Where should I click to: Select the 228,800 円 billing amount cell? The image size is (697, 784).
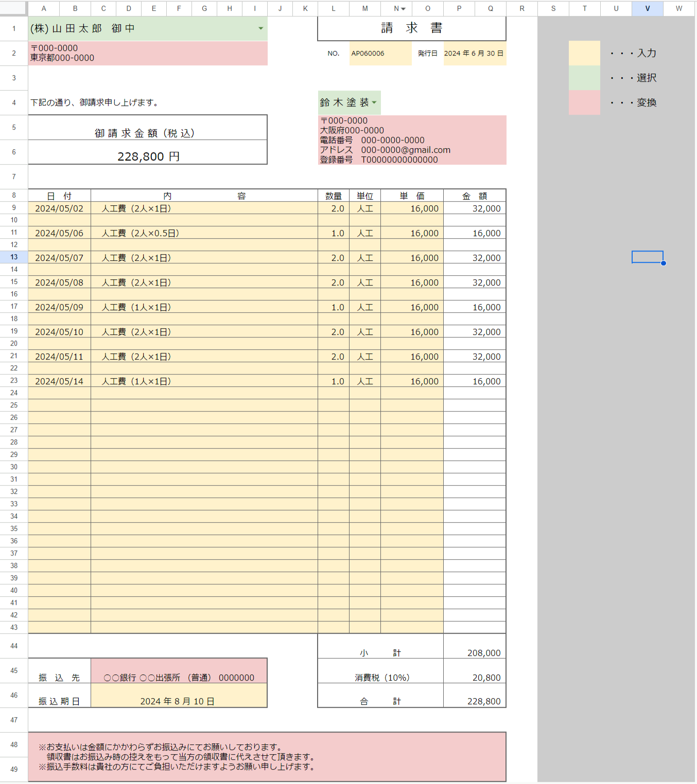(148, 152)
